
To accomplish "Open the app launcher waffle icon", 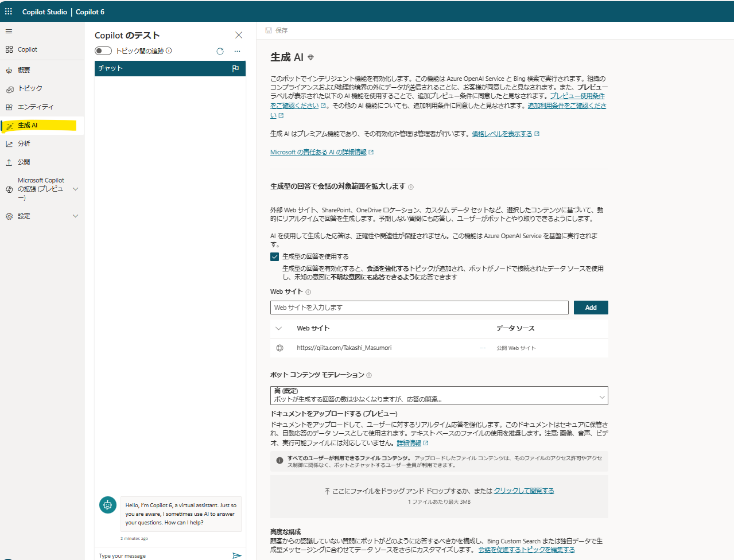I will coord(9,11).
